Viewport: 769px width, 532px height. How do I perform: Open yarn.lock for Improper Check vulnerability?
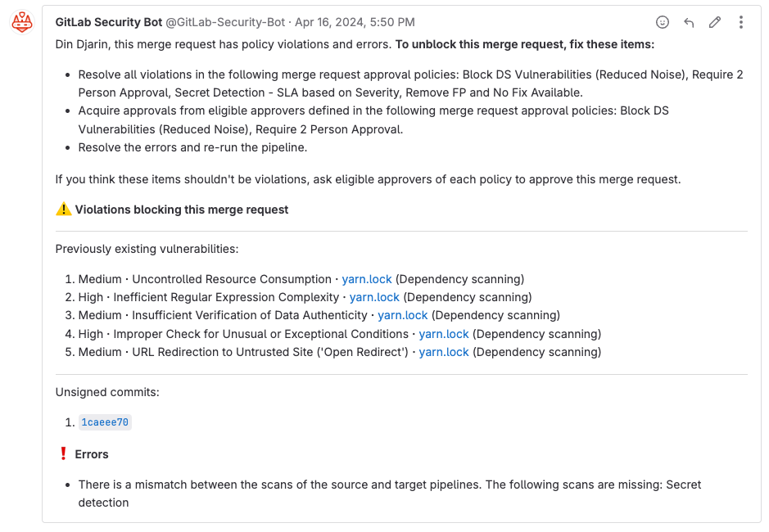point(444,334)
